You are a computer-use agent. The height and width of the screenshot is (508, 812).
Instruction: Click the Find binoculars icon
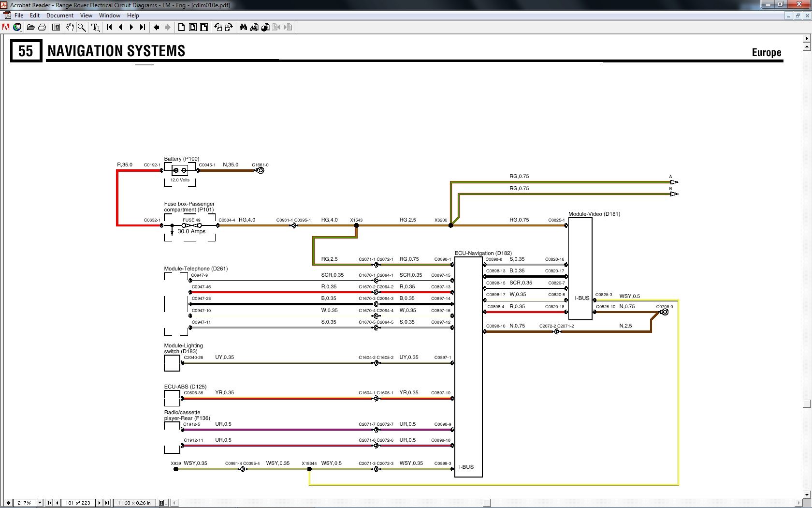(244, 27)
